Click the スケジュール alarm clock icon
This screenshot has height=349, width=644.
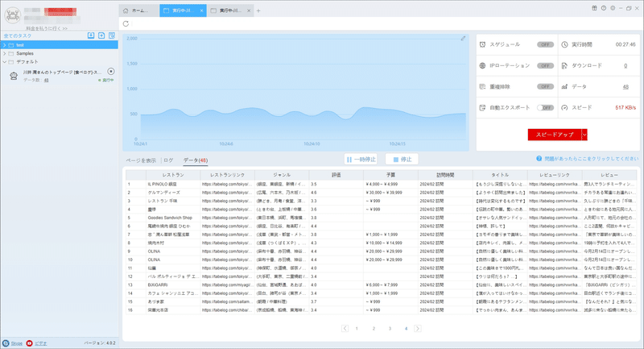[482, 44]
